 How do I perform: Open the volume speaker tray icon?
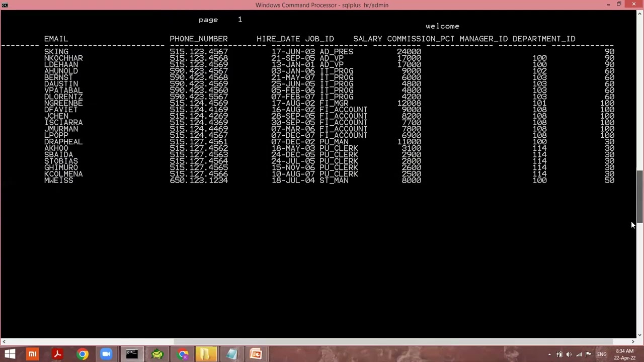[x=569, y=354]
